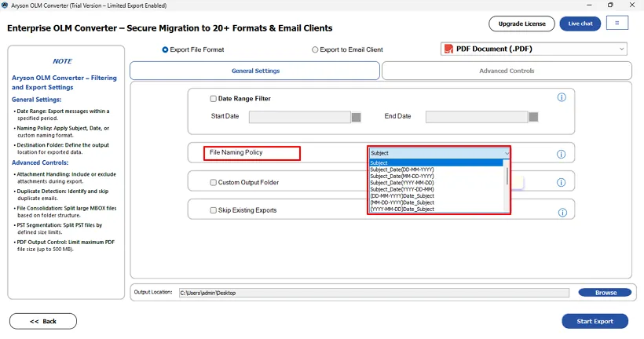This screenshot has height=339, width=644.
Task: Collapse the File Naming Policy combo box
Action: [507, 153]
